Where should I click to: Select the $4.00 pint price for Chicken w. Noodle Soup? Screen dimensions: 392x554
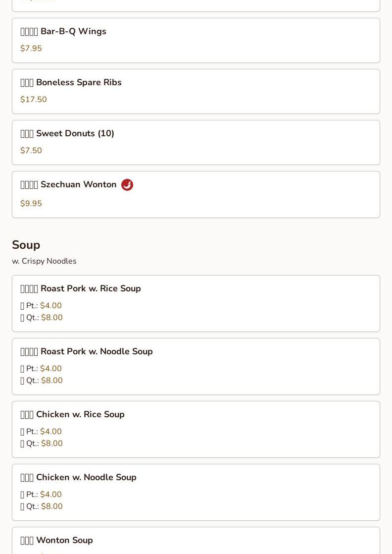[51, 495]
